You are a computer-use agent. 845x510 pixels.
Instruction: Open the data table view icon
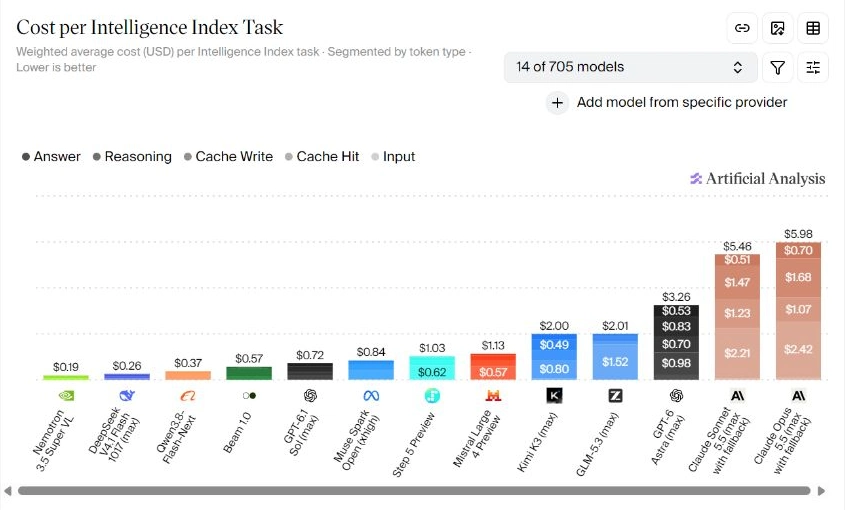[813, 28]
